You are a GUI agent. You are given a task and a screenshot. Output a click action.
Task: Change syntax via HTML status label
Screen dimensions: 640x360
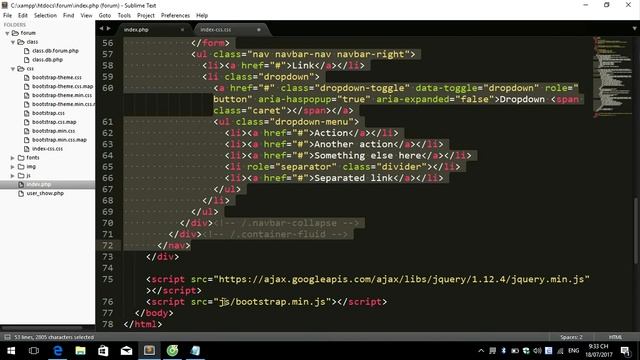615,337
